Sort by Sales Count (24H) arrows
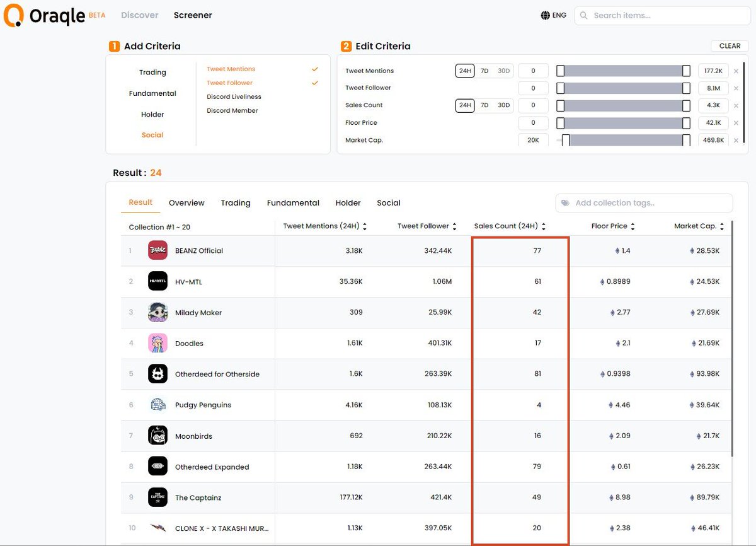 [x=544, y=226]
